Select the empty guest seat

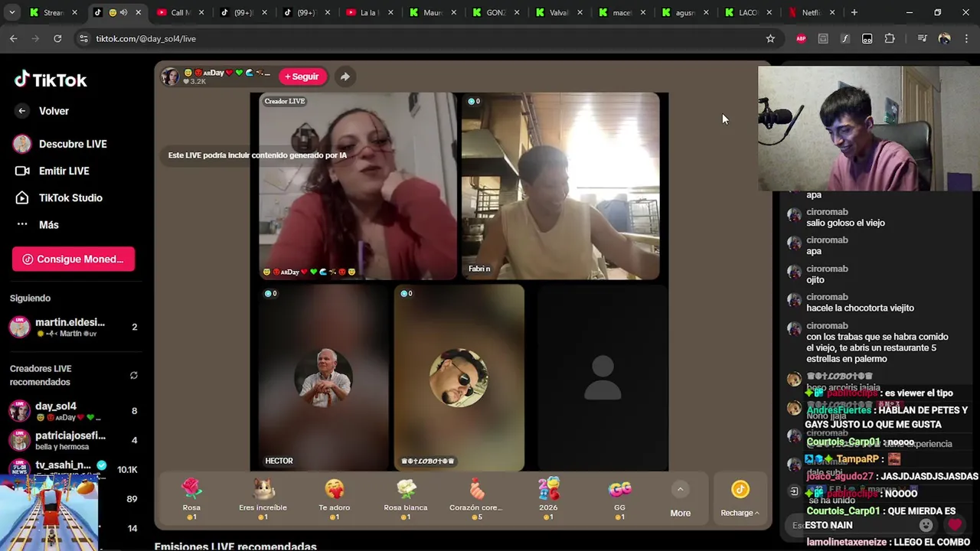coord(602,377)
